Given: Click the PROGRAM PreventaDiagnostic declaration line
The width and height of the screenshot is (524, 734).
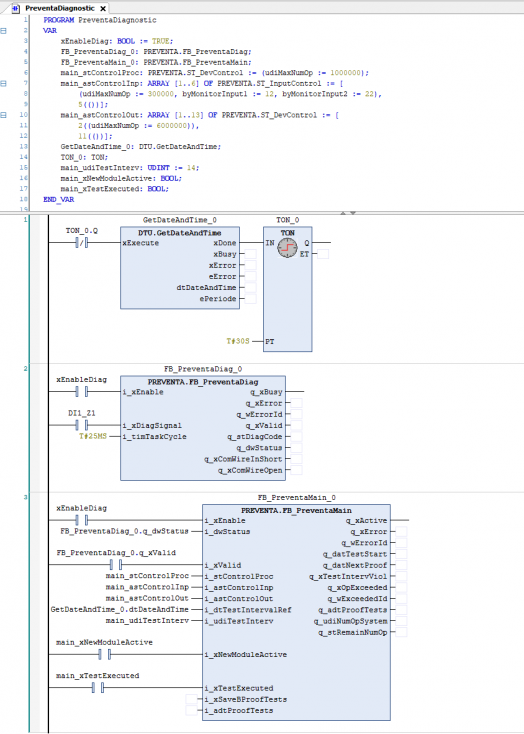Looking at the screenshot, I should click(x=100, y=20).
